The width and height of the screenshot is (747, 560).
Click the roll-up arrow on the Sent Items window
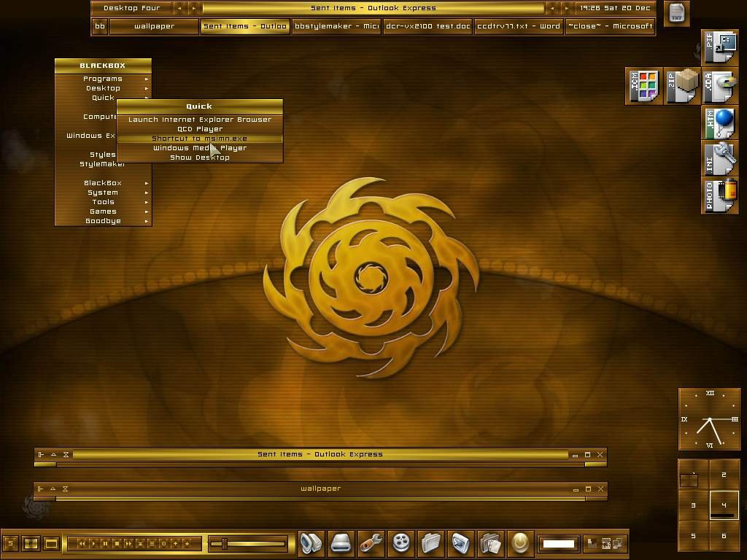[x=53, y=454]
